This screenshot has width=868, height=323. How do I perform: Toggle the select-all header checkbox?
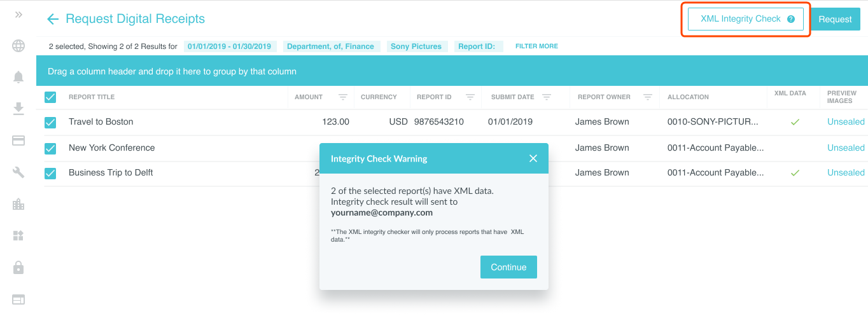50,97
